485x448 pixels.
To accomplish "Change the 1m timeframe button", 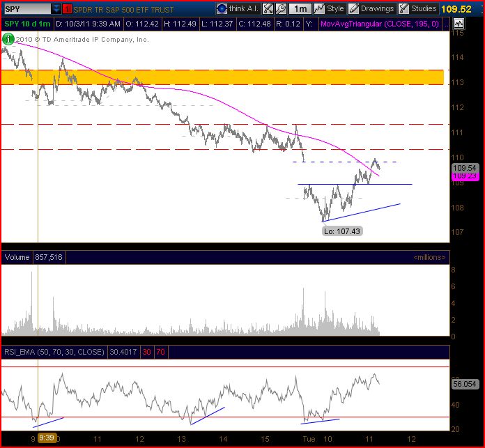I will pyautogui.click(x=300, y=8).
